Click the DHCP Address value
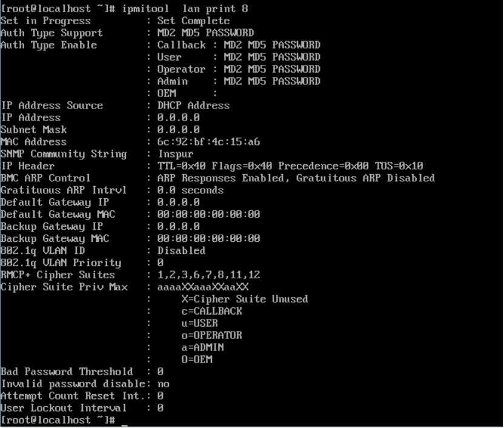Viewport: 504px width, 428px height. pyautogui.click(x=193, y=105)
